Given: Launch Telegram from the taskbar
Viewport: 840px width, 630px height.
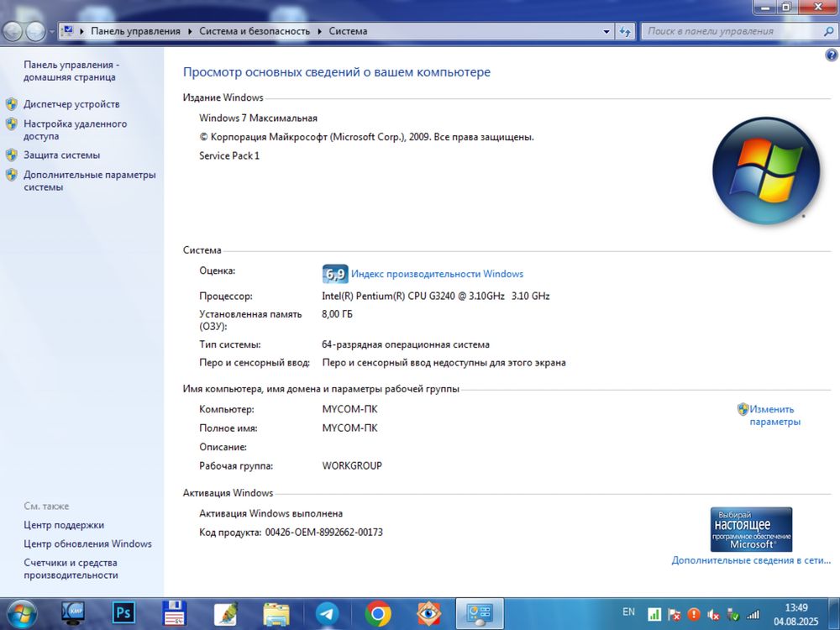Looking at the screenshot, I should pyautogui.click(x=327, y=614).
